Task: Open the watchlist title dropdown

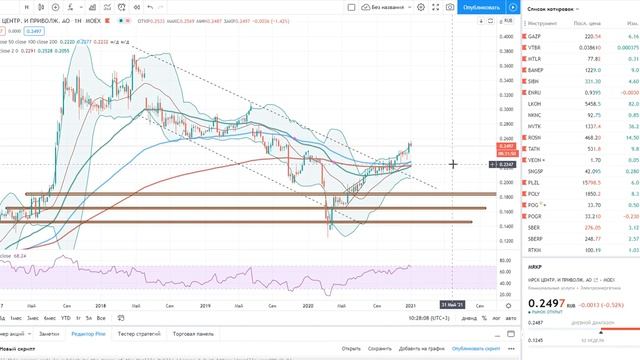Action: (x=553, y=9)
